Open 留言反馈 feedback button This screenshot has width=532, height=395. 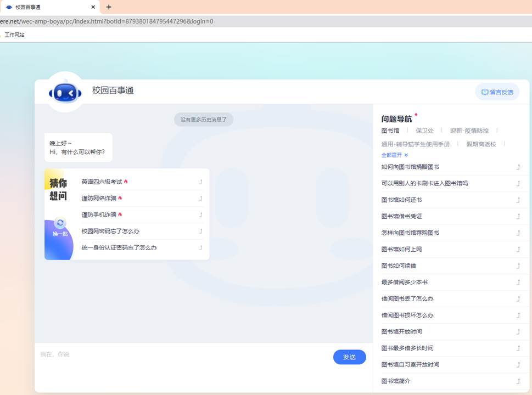coord(497,92)
